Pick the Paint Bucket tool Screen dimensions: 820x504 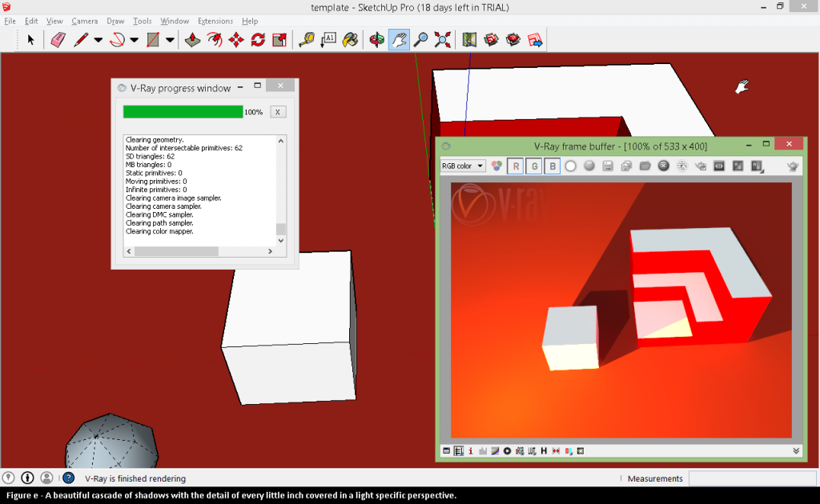coord(350,39)
